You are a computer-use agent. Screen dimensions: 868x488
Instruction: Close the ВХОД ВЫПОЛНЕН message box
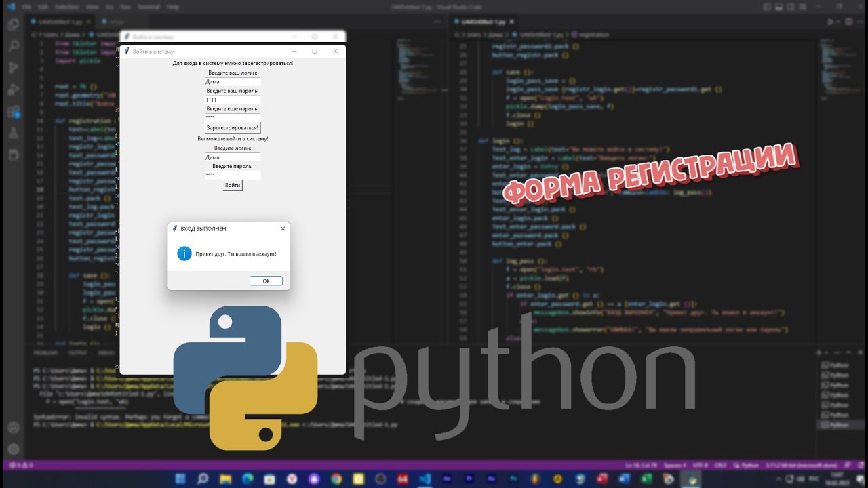coord(283,229)
